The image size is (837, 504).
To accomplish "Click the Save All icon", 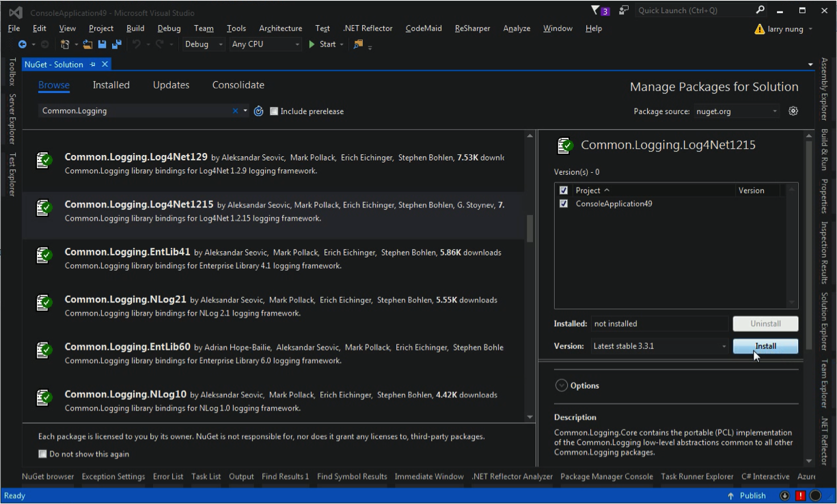I will [116, 44].
